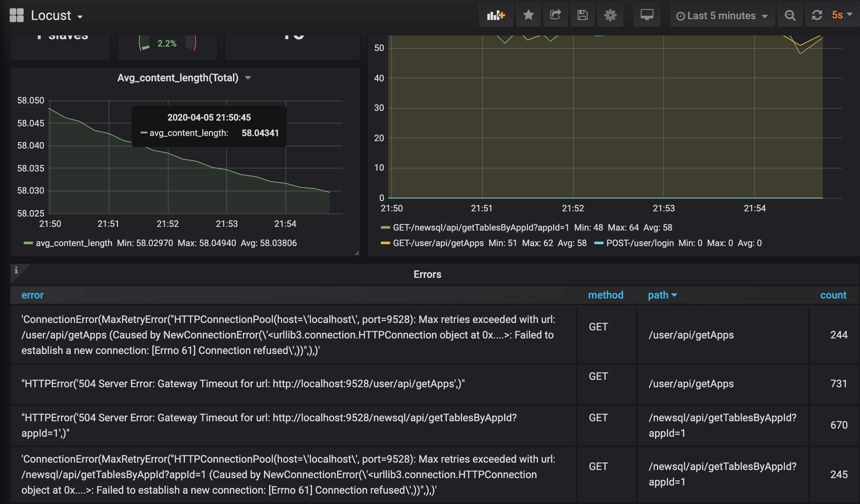The width and height of the screenshot is (860, 504).
Task: Toggle POST-/user/login legend series
Action: (x=640, y=243)
